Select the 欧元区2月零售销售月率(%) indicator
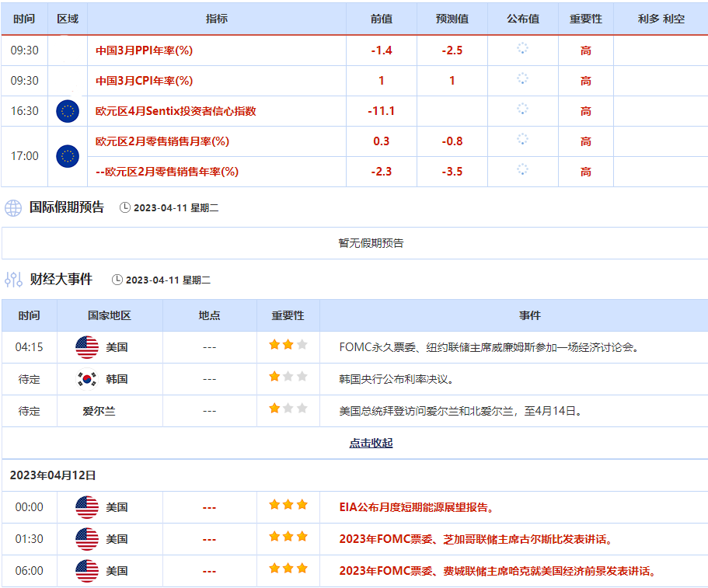This screenshot has height=588, width=708. point(162,141)
